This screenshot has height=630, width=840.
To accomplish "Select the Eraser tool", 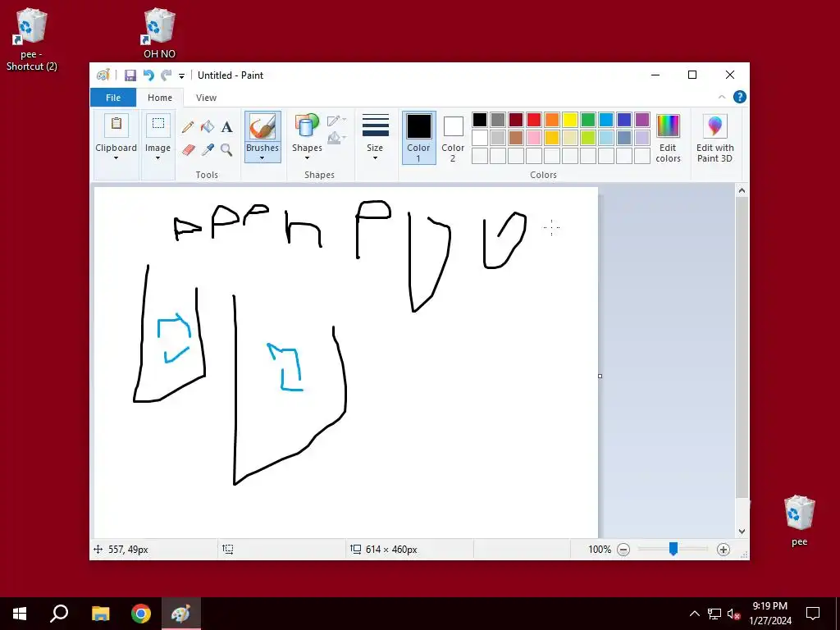I will (188, 149).
